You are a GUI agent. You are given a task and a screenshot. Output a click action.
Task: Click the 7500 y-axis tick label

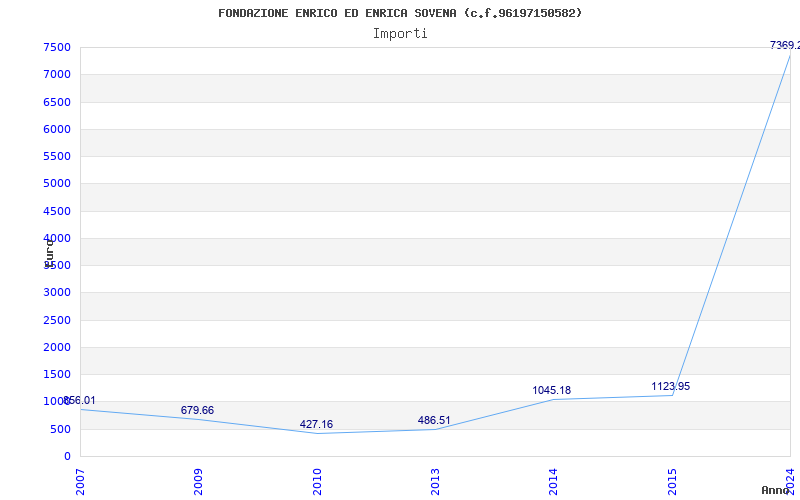(x=57, y=47)
